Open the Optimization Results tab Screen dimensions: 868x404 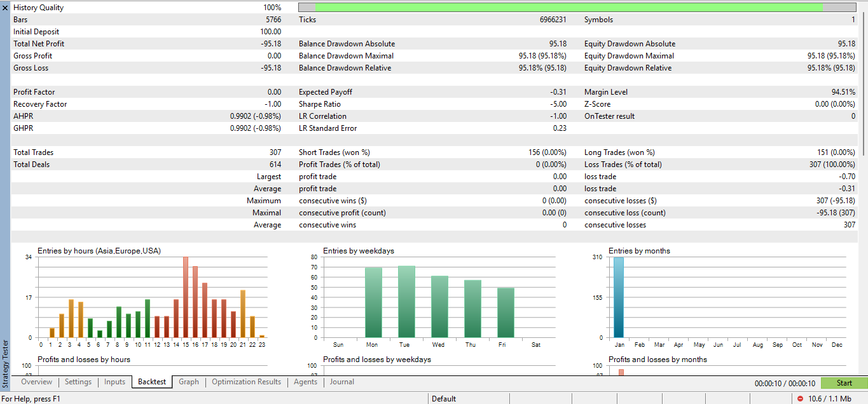point(246,382)
